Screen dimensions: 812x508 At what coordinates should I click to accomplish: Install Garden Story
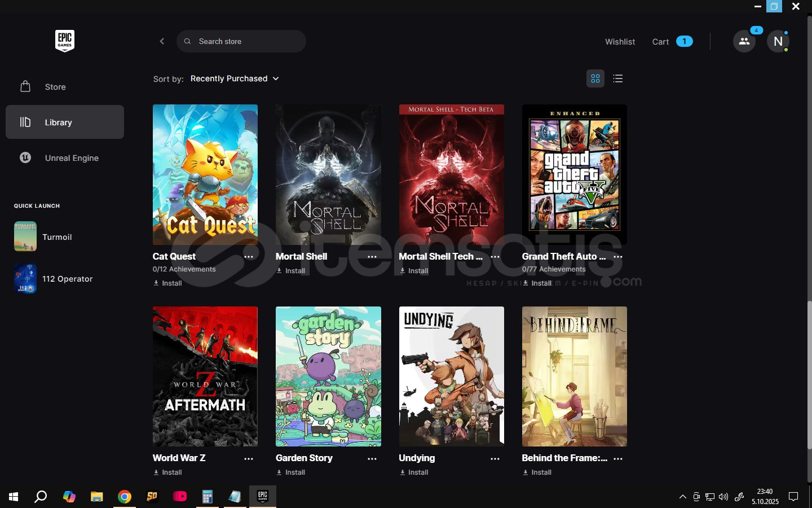[290, 472]
